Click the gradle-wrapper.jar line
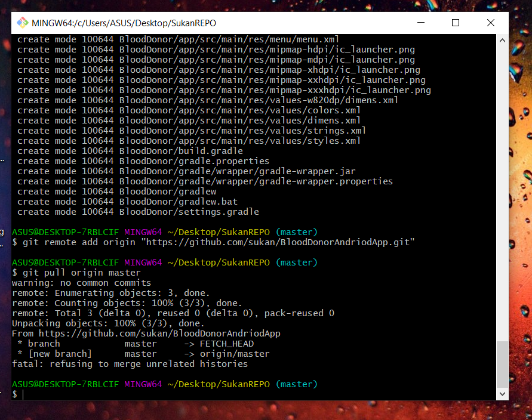 pos(186,171)
